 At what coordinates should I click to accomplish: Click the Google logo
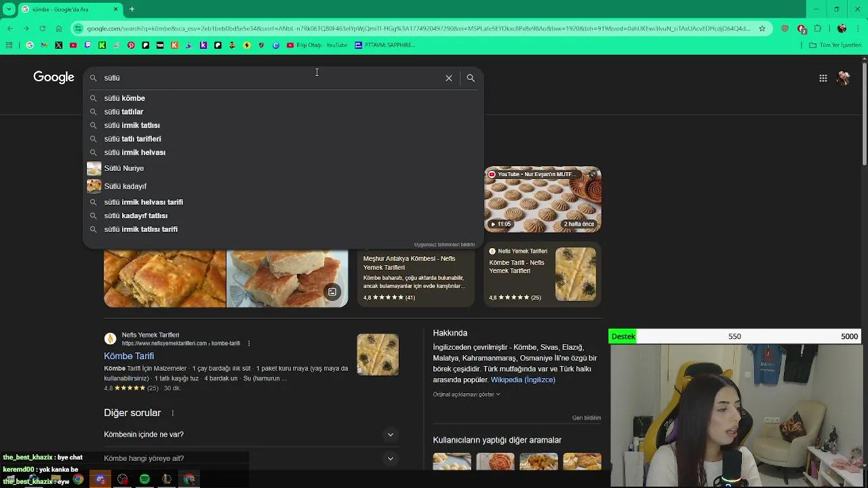coord(54,77)
